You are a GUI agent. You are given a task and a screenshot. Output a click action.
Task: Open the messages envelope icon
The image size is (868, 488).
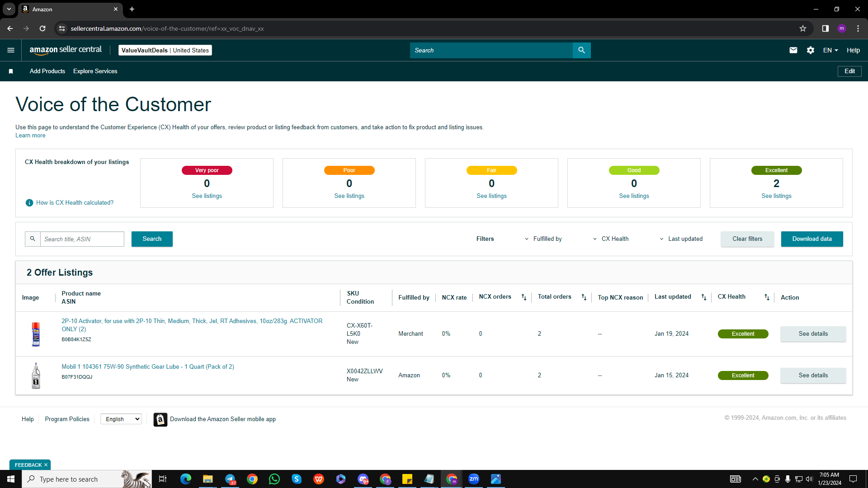[793, 50]
